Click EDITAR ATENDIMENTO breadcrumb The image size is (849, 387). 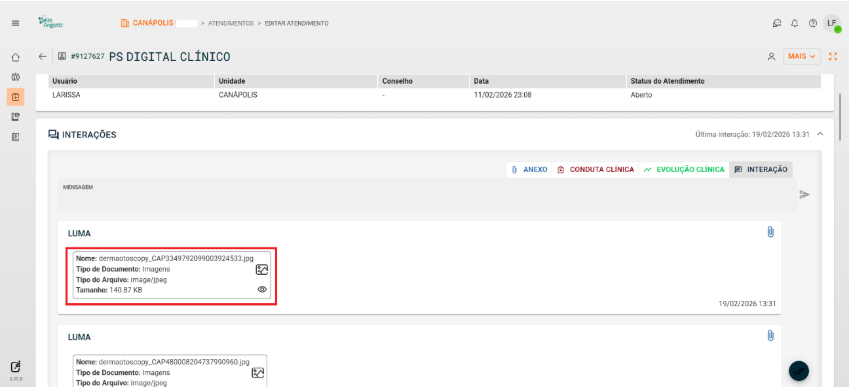296,23
